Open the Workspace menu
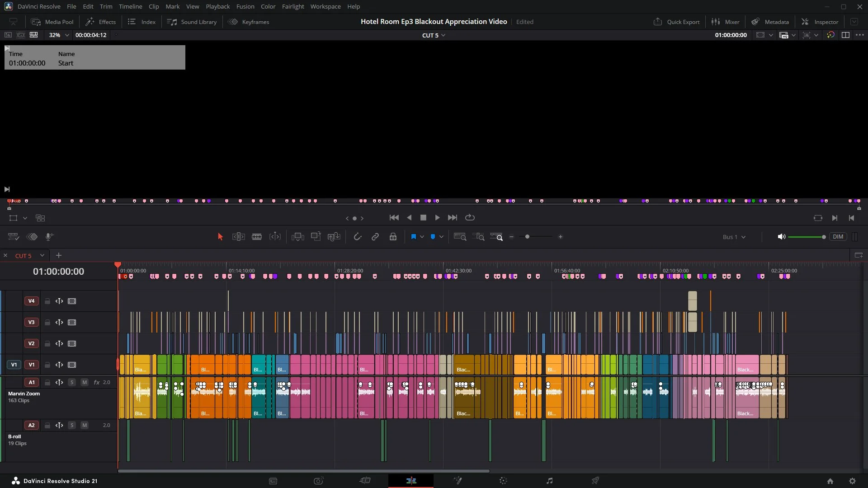This screenshot has width=868, height=488. 325,7
